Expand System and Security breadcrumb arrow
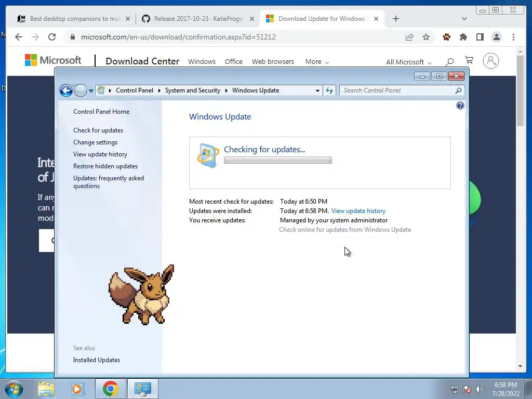The image size is (532, 399). click(227, 90)
